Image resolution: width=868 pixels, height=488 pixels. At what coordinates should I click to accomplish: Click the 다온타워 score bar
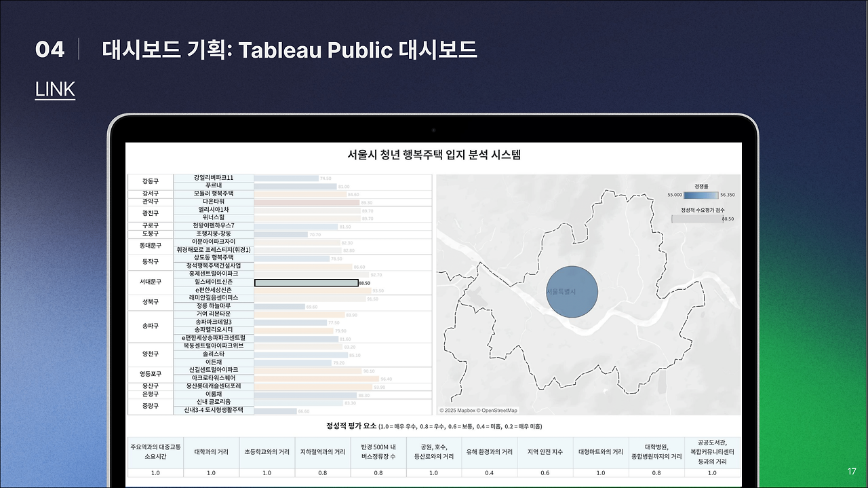(x=305, y=201)
